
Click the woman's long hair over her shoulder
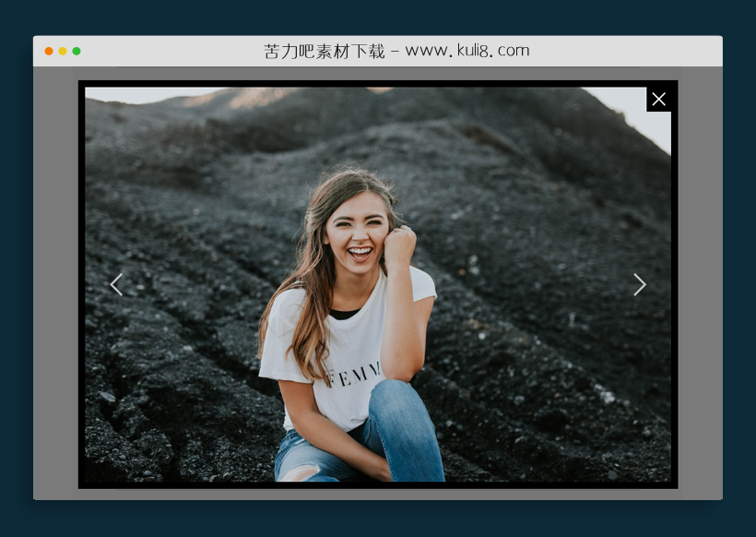click(309, 314)
